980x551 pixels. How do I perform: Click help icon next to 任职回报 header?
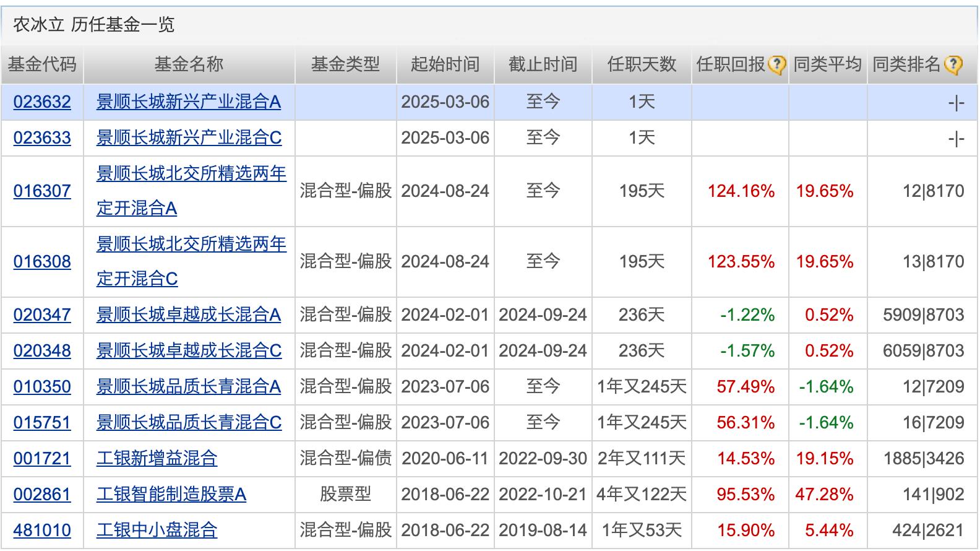pyautogui.click(x=776, y=64)
